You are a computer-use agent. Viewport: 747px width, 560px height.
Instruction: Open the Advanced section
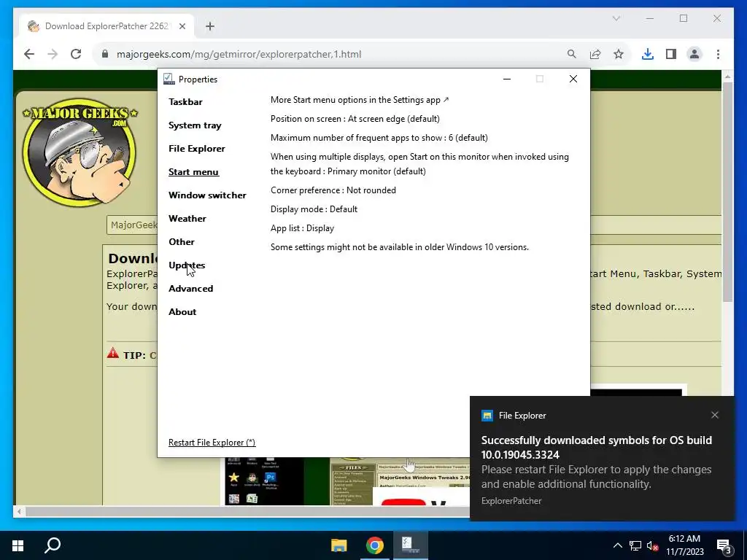coord(190,289)
